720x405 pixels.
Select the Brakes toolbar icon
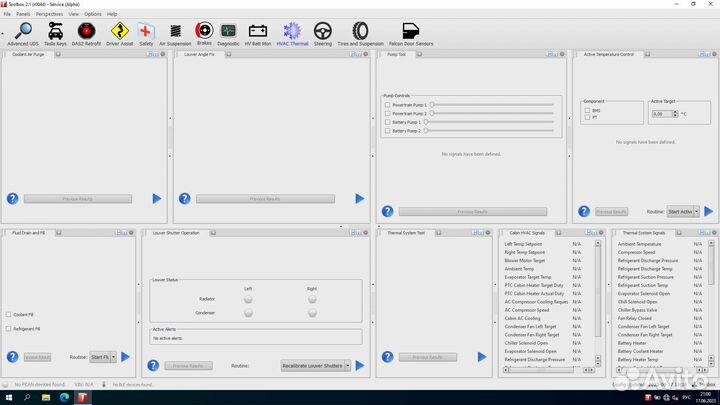[x=204, y=34]
